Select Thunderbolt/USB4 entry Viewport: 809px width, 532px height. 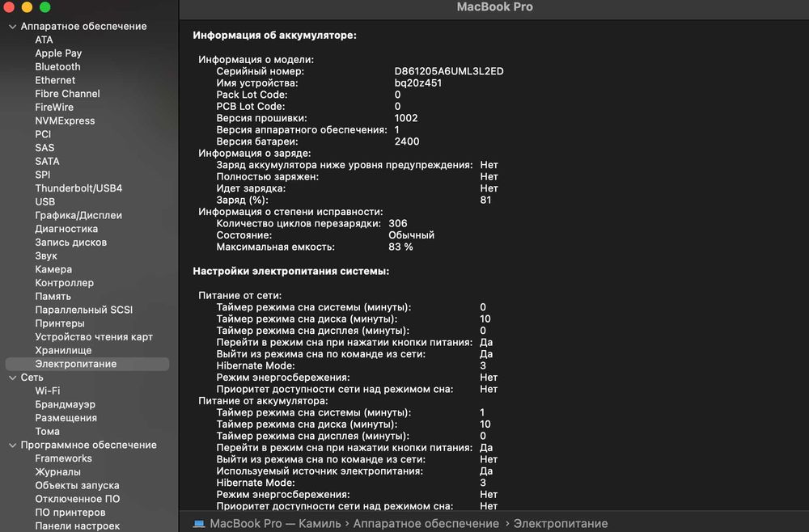click(x=78, y=188)
